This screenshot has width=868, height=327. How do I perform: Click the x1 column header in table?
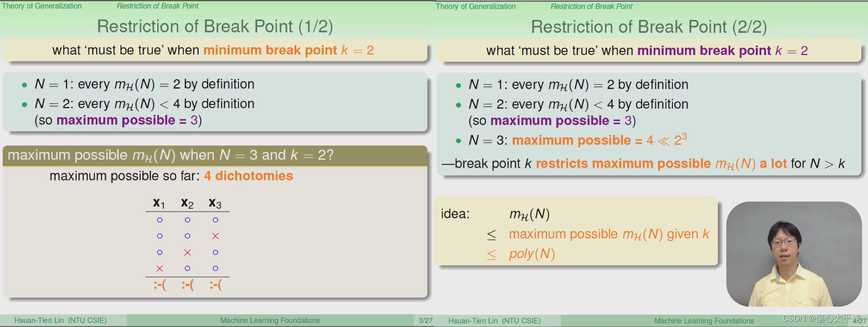coord(159,203)
